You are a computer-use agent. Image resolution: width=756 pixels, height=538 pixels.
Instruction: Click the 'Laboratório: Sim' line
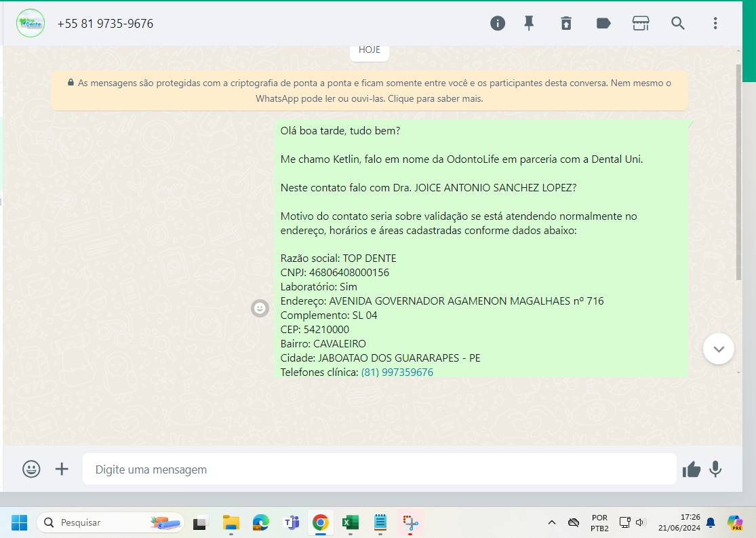pyautogui.click(x=319, y=286)
